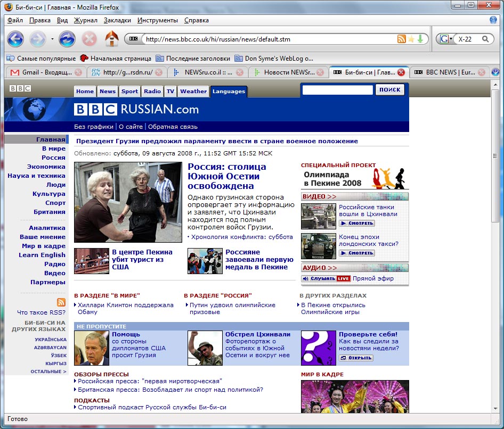Open the history dropdown next to Forward button

[x=52, y=39]
